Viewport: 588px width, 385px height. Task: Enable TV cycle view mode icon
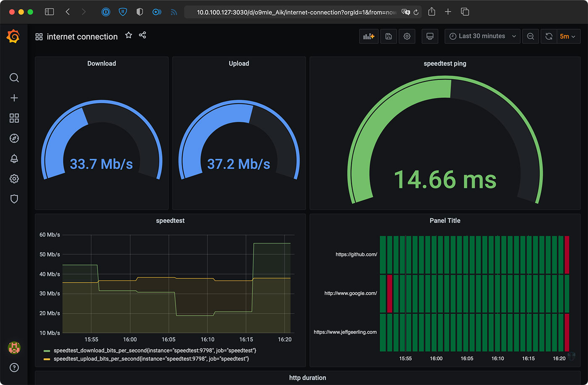(x=430, y=36)
